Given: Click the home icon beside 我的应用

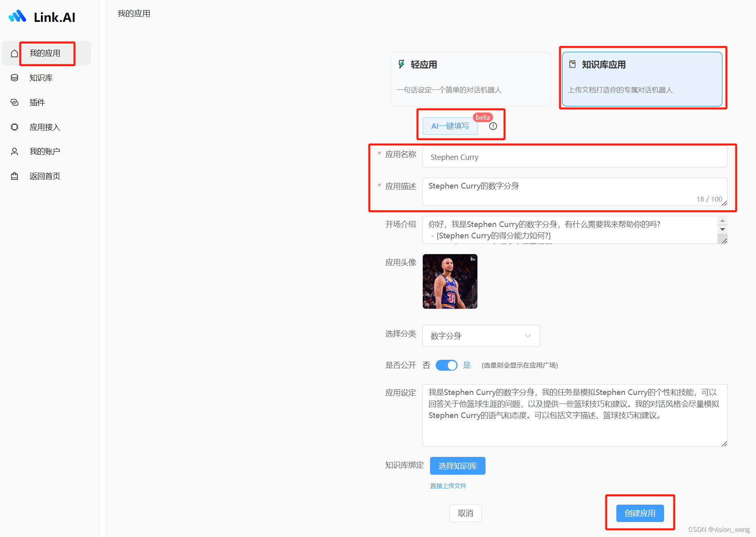Looking at the screenshot, I should click(15, 53).
